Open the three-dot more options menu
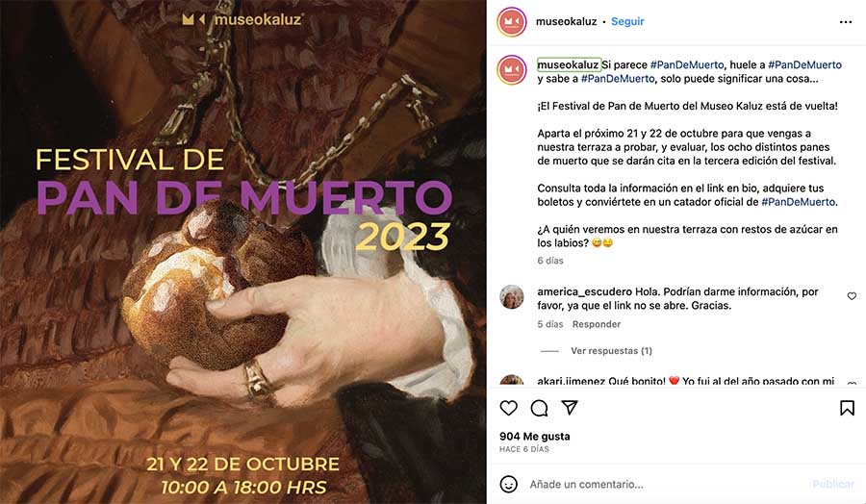The height and width of the screenshot is (504, 866). tap(846, 21)
